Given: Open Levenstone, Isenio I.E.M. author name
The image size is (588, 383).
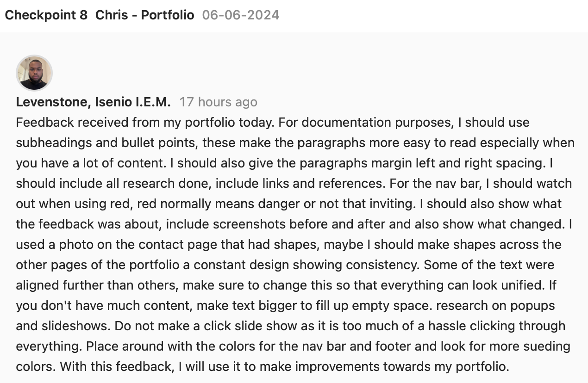Looking at the screenshot, I should point(93,102).
